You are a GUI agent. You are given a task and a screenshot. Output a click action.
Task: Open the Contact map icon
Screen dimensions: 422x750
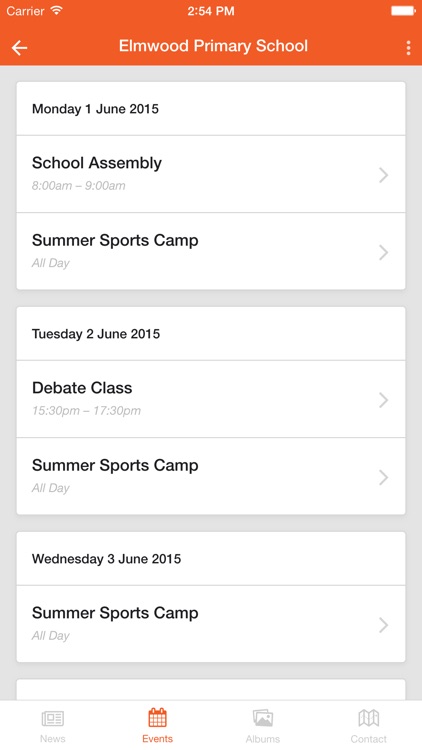(368, 718)
